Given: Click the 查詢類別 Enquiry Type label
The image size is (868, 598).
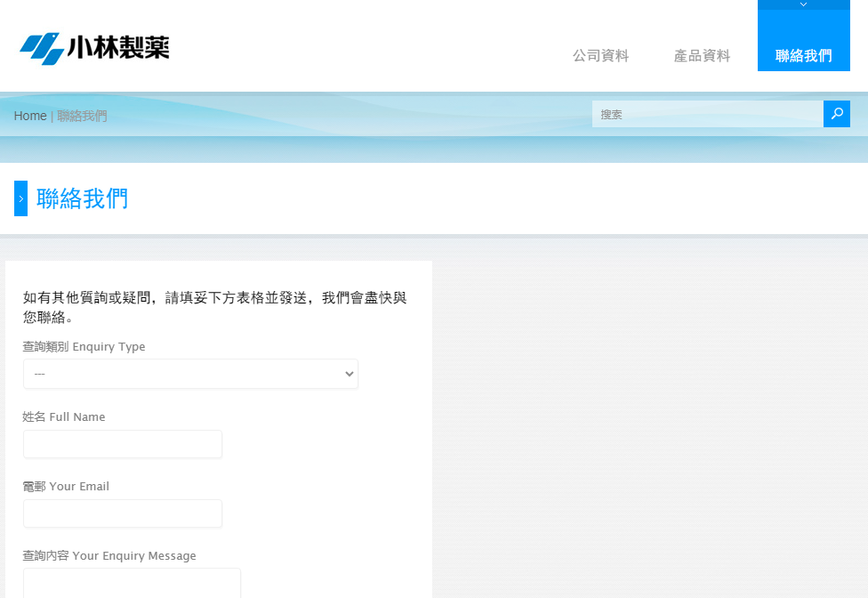Looking at the screenshot, I should tap(84, 347).
